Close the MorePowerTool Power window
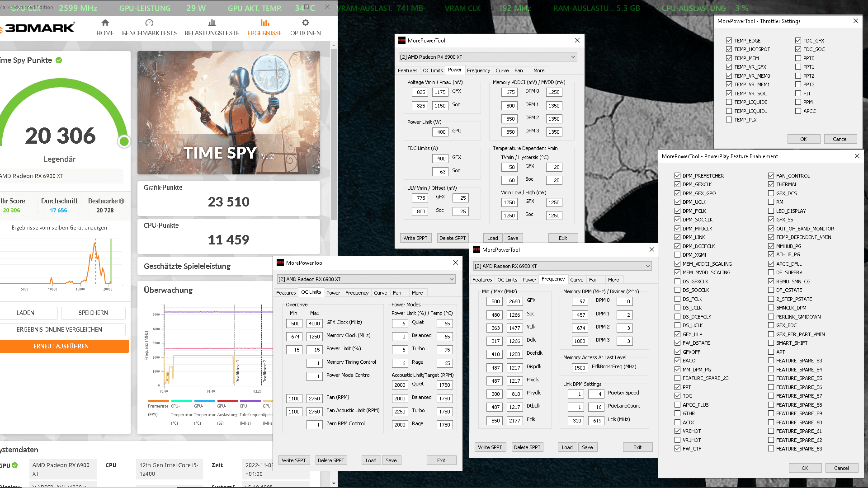The height and width of the screenshot is (488, 868). (577, 41)
